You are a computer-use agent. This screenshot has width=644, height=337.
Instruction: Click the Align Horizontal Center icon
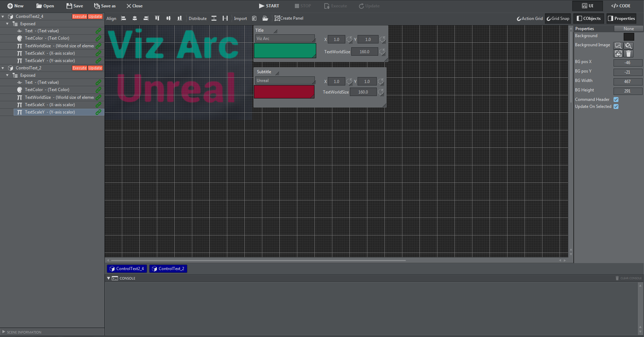pos(135,18)
